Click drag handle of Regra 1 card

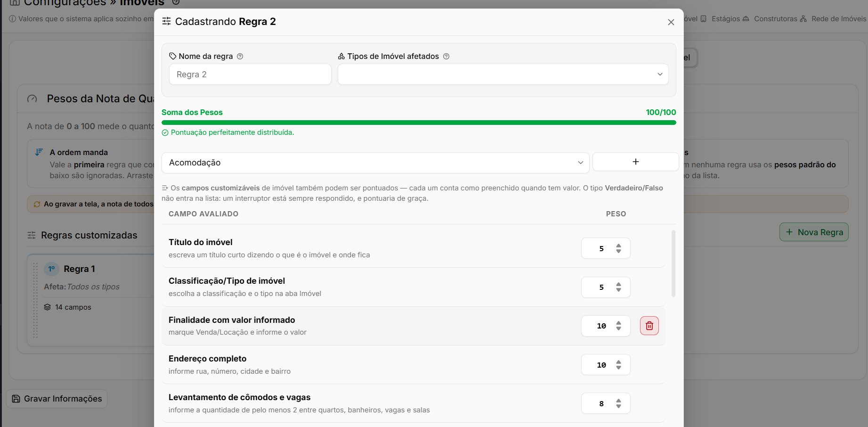[35, 300]
